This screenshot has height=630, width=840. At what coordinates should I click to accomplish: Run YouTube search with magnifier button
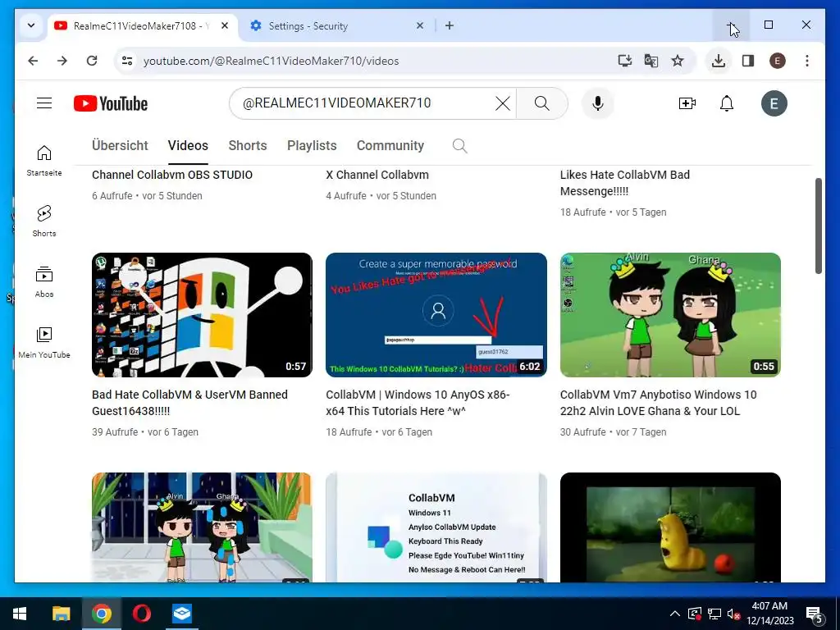coord(542,103)
